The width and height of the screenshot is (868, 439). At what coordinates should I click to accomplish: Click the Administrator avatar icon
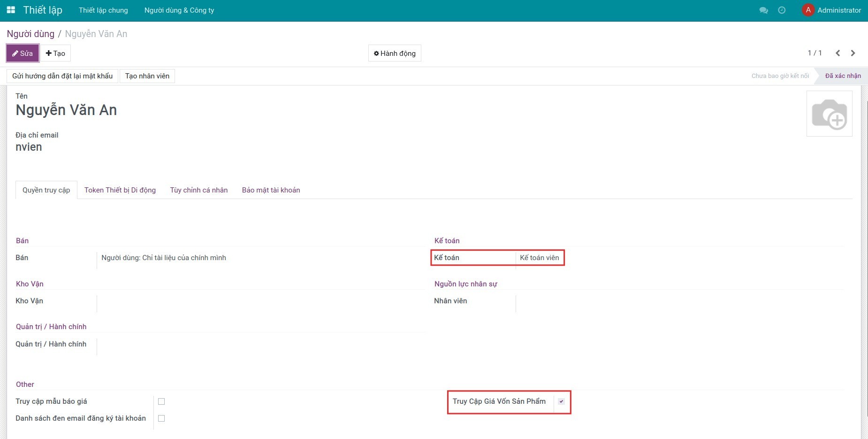[x=808, y=10]
